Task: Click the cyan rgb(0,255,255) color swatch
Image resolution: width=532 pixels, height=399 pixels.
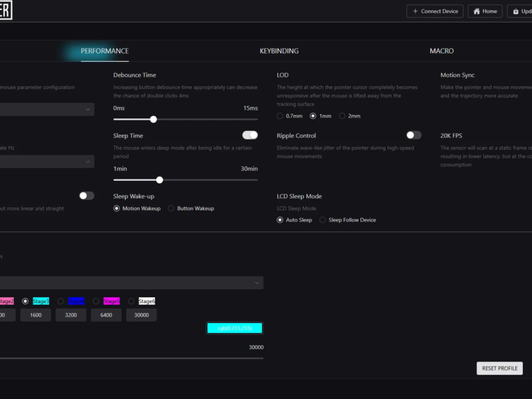Action: point(235,328)
